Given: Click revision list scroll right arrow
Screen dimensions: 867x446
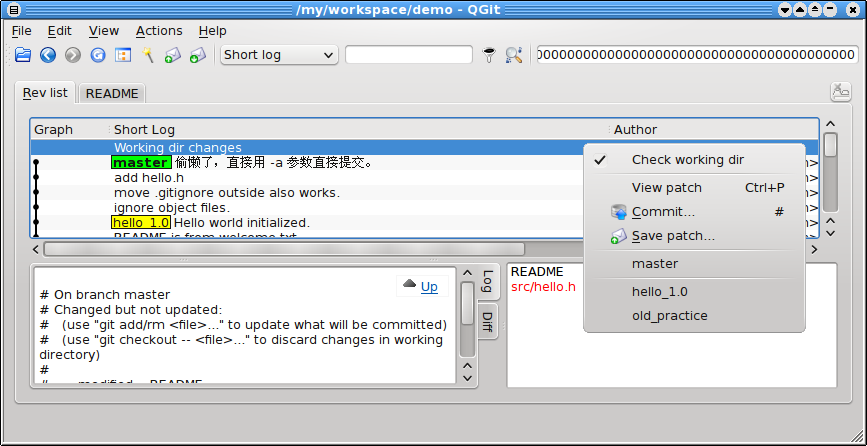Looking at the screenshot, I should tap(814, 249).
